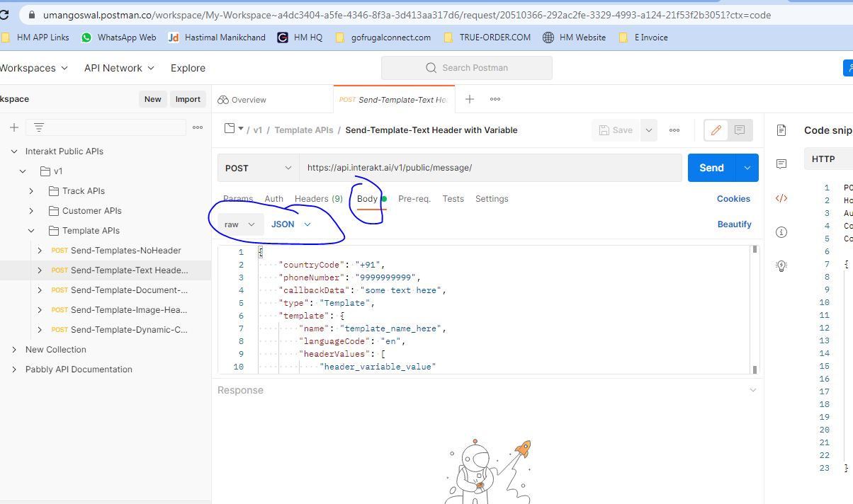Click the body editor vertical scrollbar
Screen dimensions: 853x504
(x=755, y=309)
